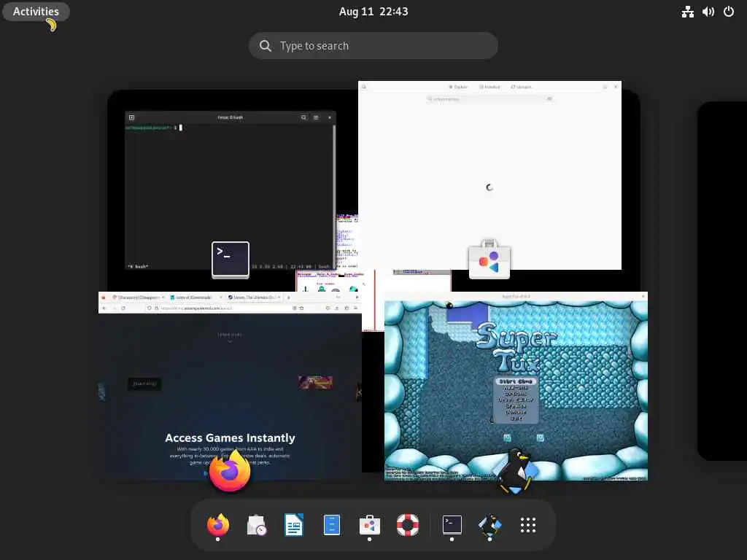Open the Terminal hamburger menu
The image size is (747, 560).
tap(316, 117)
